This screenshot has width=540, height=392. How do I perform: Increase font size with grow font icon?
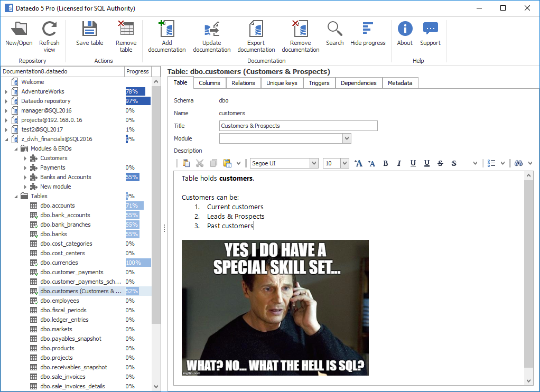(x=358, y=163)
